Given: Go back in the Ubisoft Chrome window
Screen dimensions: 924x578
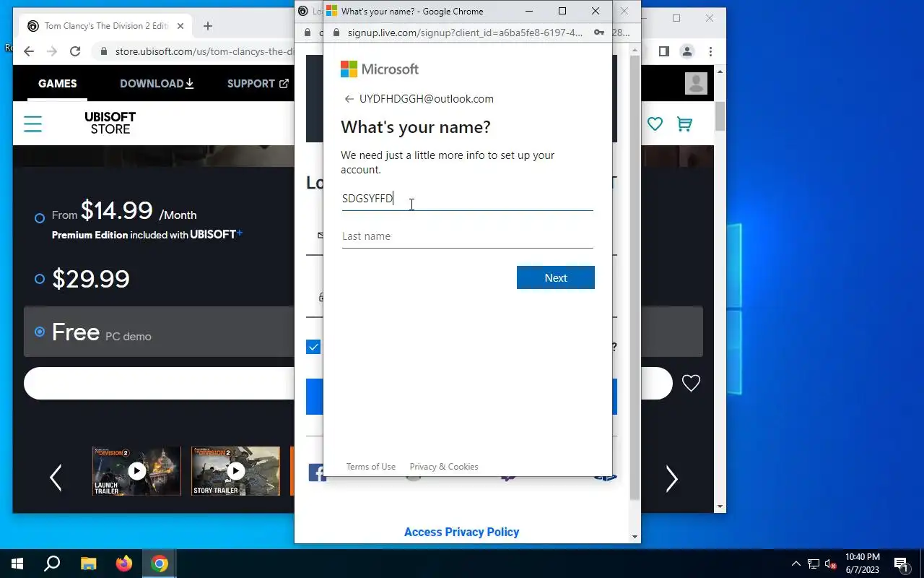Looking at the screenshot, I should pos(29,51).
